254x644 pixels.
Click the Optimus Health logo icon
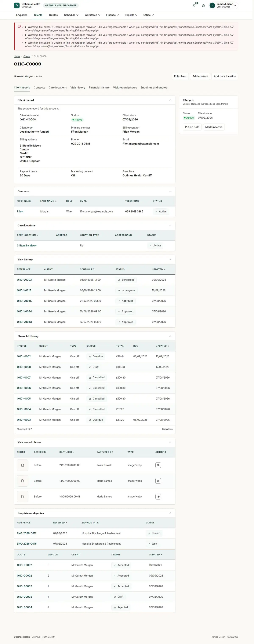[17, 5]
